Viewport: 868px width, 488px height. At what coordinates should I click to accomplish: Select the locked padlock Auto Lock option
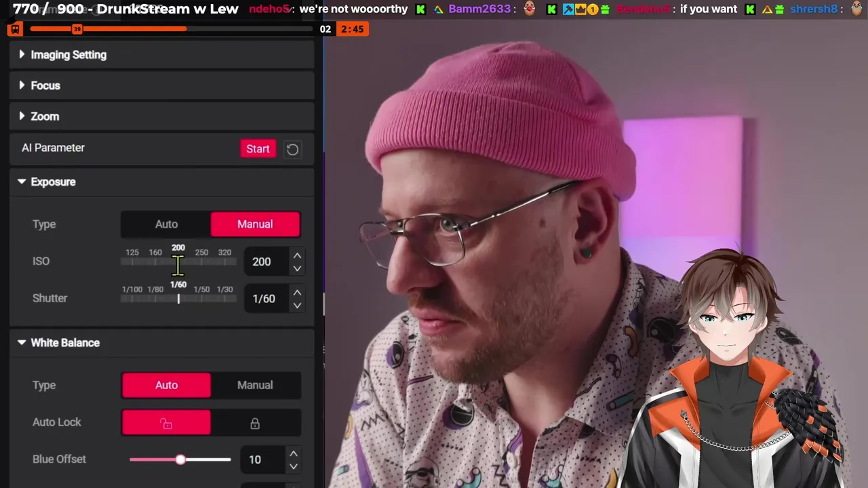point(255,423)
